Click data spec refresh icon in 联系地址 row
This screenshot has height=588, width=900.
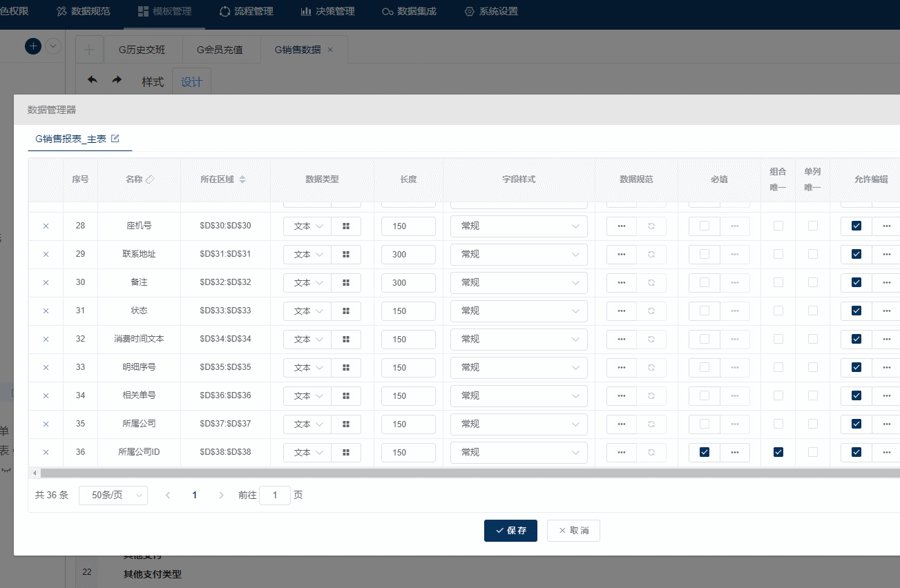(651, 255)
